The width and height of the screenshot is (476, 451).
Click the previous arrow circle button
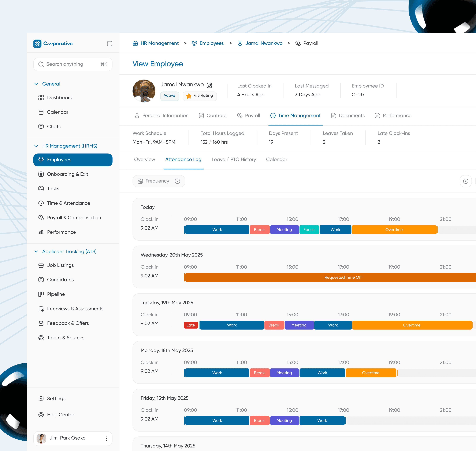[465, 181]
